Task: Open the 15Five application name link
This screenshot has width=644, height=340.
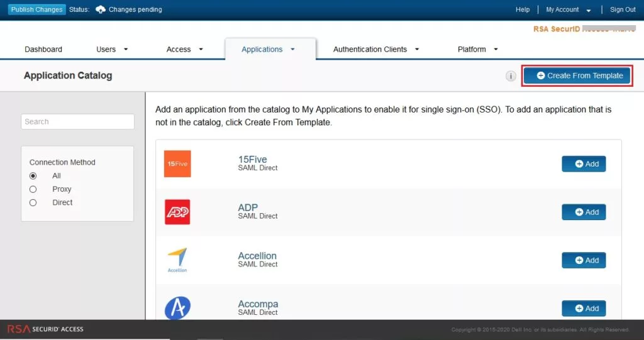Action: coord(253,160)
